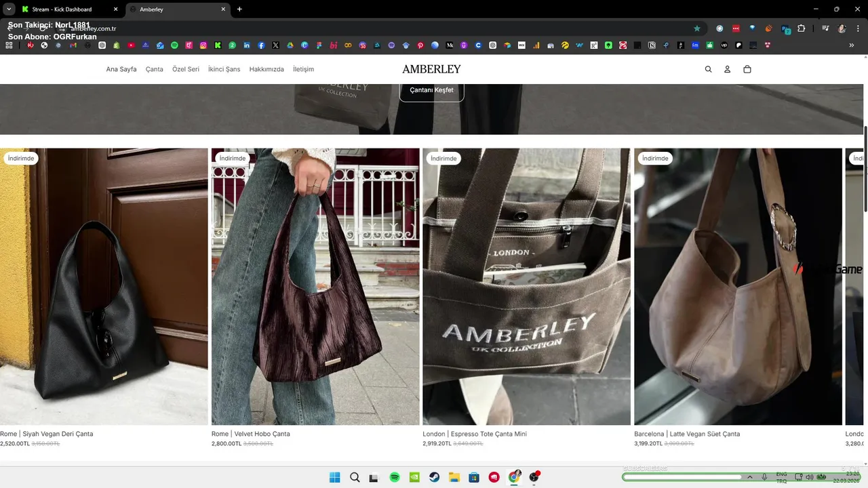Open the YouTube bookmark icon

[x=131, y=45]
